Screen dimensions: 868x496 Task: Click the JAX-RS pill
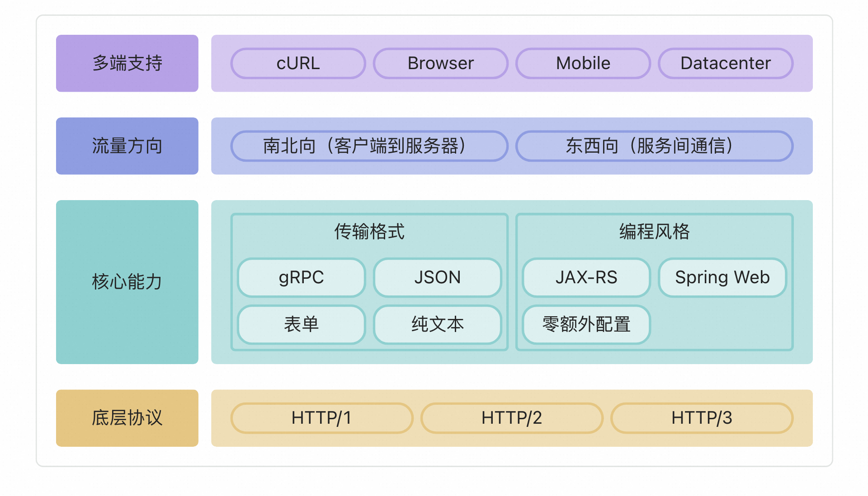tap(586, 277)
